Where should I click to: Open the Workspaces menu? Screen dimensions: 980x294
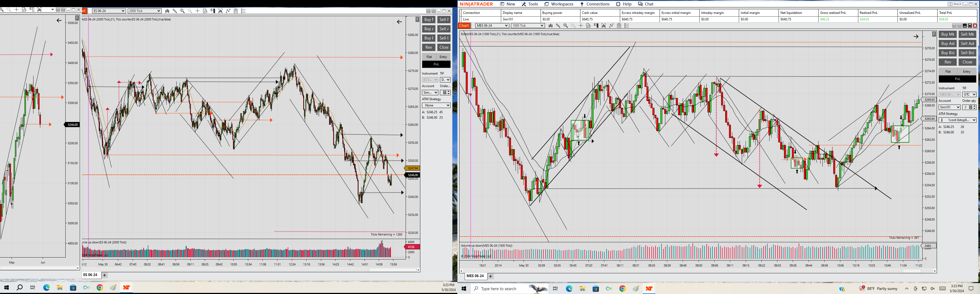(x=559, y=4)
